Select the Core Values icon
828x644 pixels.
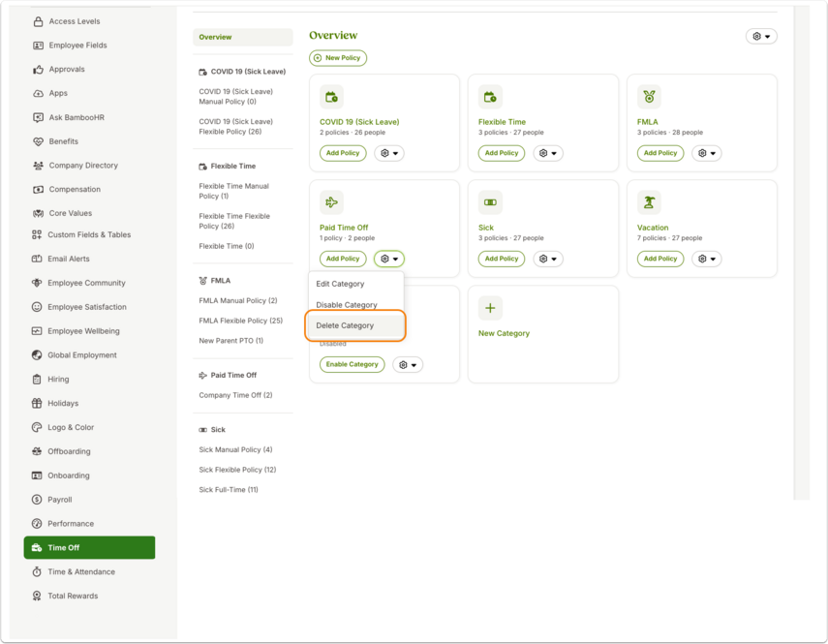click(x=38, y=213)
